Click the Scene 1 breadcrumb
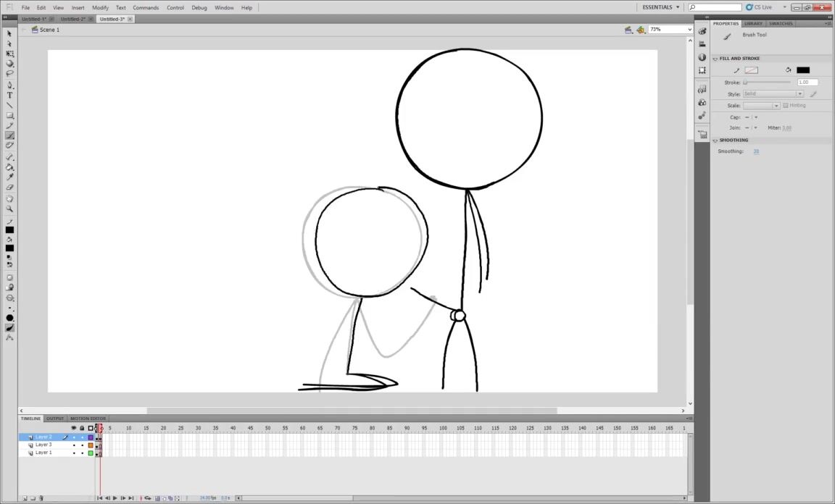 click(x=49, y=30)
